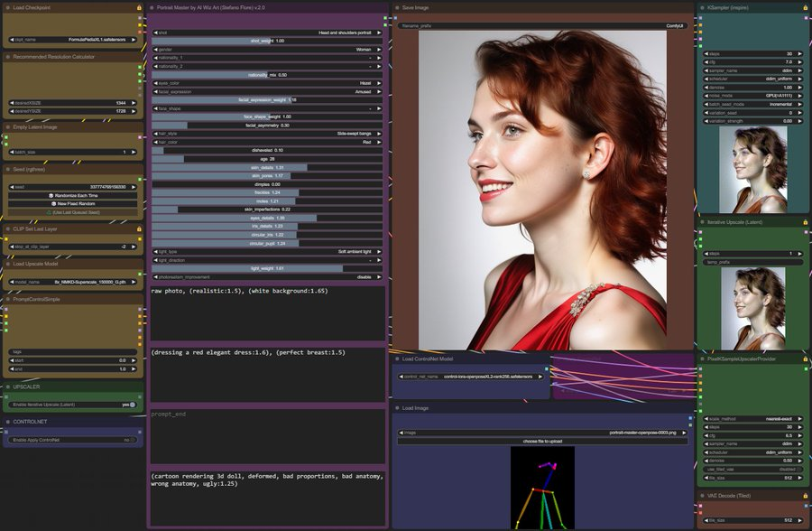This screenshot has width=812, height=531.
Task: Collapse the PromptControlSimple node dot
Action: (x=8, y=299)
